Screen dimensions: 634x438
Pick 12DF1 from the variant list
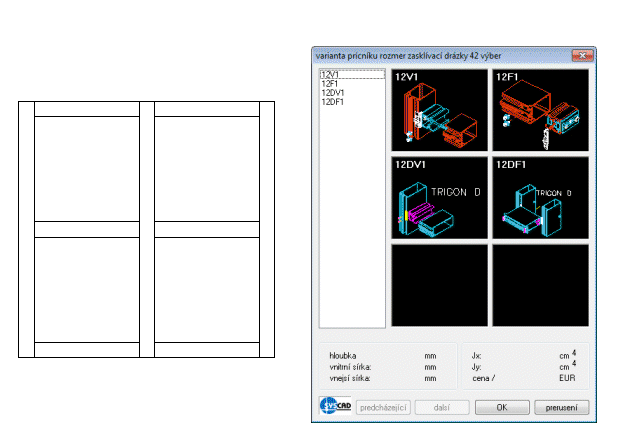tap(331, 102)
